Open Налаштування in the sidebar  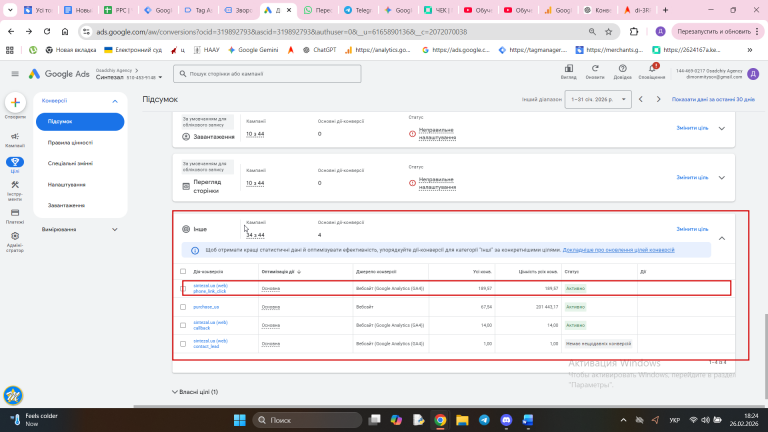pyautogui.click(x=67, y=185)
